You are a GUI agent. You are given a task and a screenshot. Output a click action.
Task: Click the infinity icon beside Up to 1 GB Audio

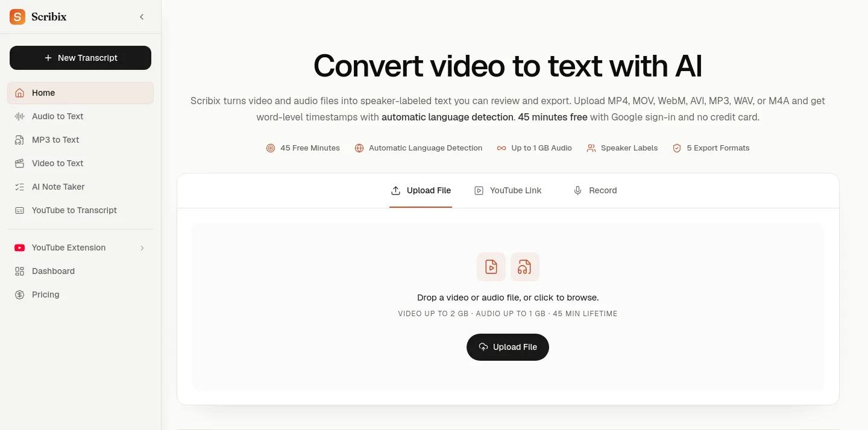click(502, 148)
